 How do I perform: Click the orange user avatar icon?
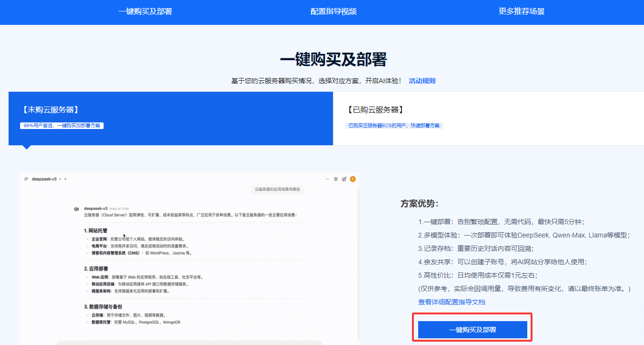[x=353, y=179]
